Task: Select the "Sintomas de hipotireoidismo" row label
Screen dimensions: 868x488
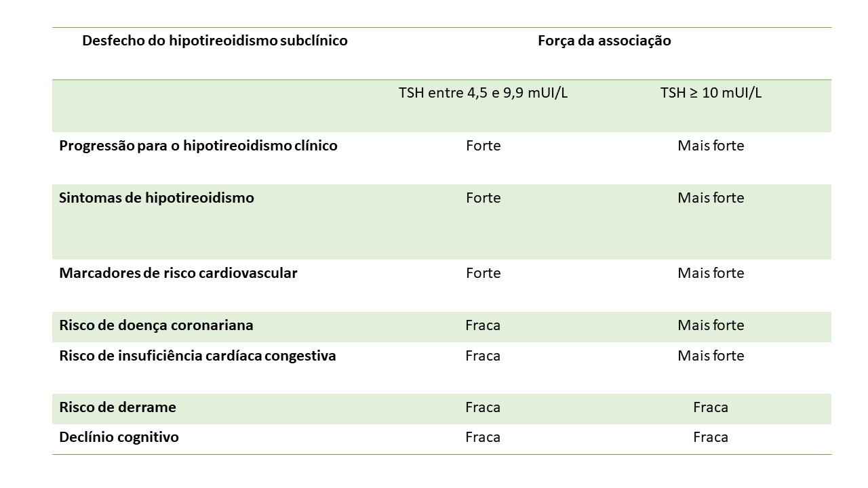Action: click(157, 198)
